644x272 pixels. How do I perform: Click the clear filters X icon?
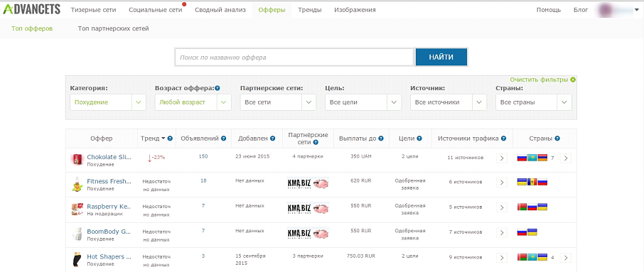click(x=573, y=80)
